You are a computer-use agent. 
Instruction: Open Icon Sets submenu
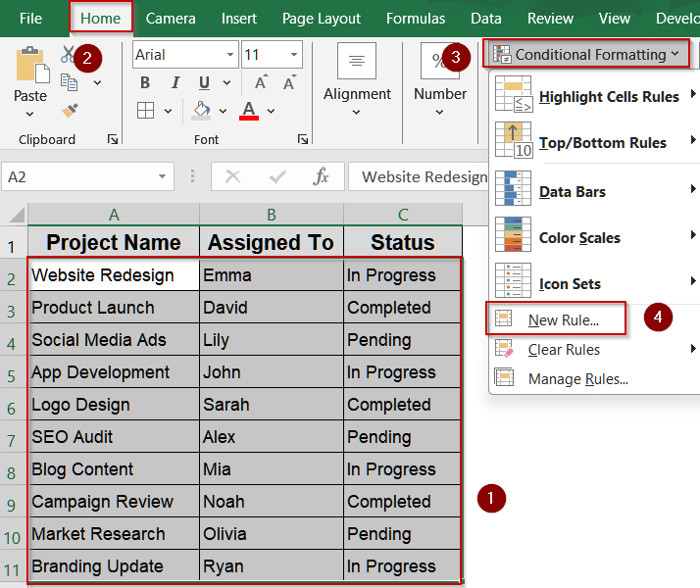click(x=595, y=283)
